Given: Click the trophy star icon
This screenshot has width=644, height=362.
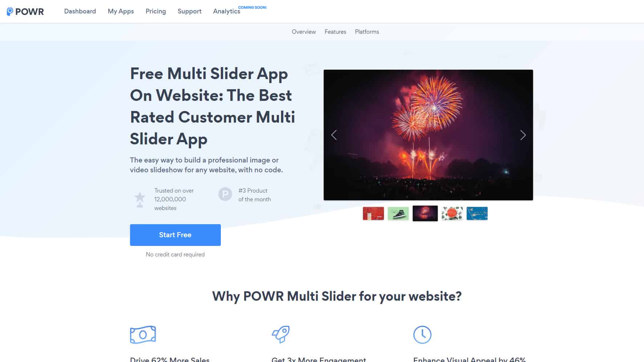Looking at the screenshot, I should pyautogui.click(x=140, y=199).
